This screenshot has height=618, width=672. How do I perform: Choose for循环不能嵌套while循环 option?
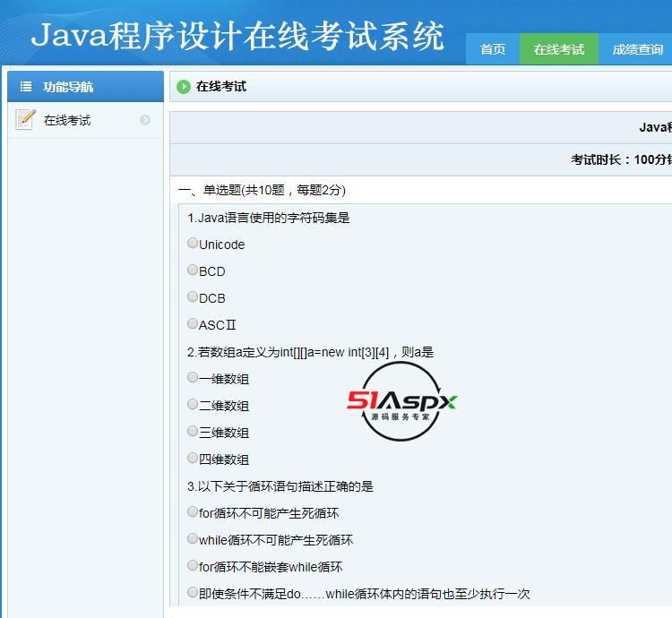click(193, 566)
